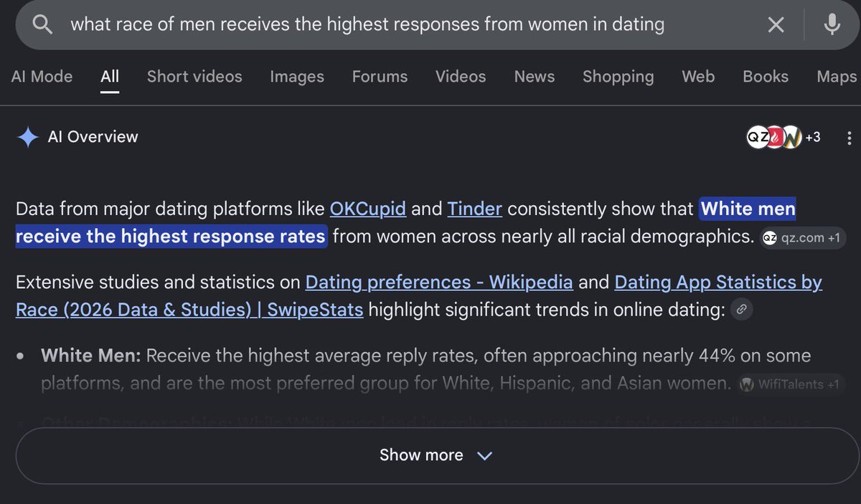Go to the News tab
This screenshot has height=504, width=861.
pyautogui.click(x=535, y=77)
